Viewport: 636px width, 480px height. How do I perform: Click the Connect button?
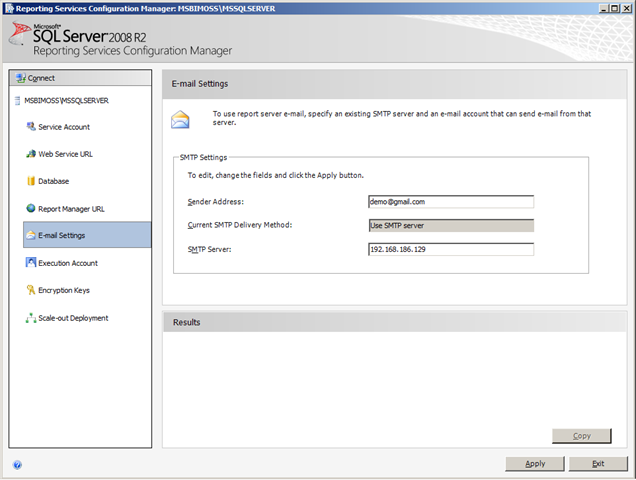pos(80,78)
